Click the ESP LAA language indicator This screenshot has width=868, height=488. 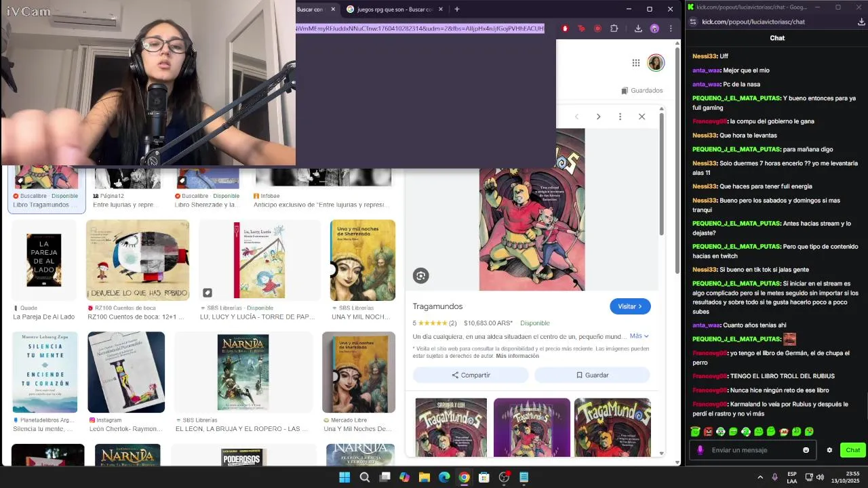[792, 477]
